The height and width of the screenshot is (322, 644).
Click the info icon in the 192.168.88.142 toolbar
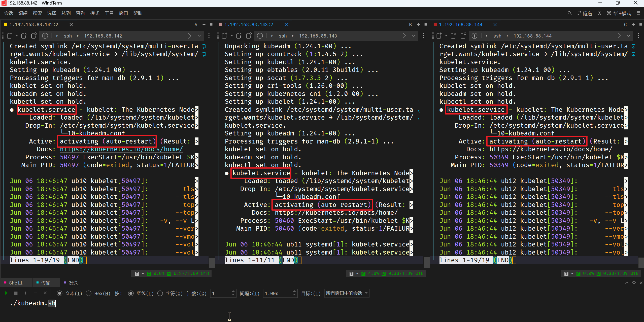(x=45, y=36)
